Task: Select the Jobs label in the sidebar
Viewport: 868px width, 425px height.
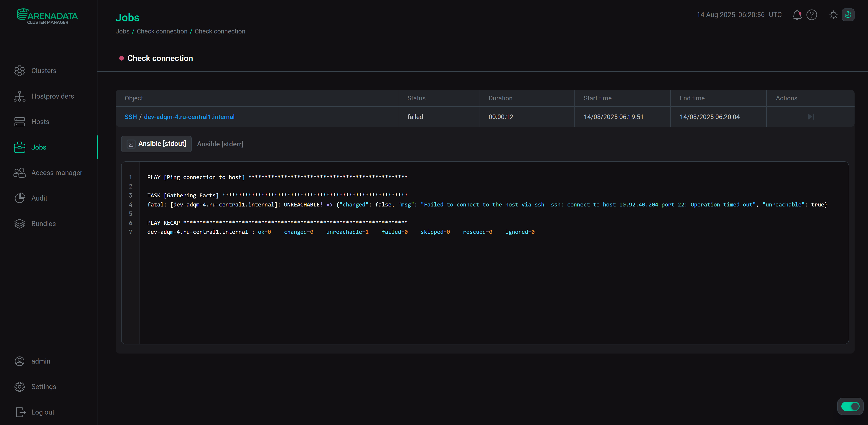Action: point(39,147)
